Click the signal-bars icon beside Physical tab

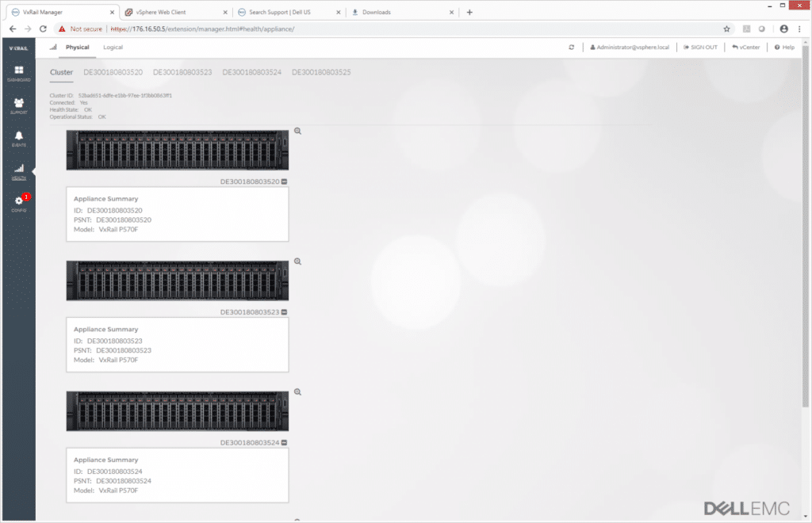coord(53,47)
